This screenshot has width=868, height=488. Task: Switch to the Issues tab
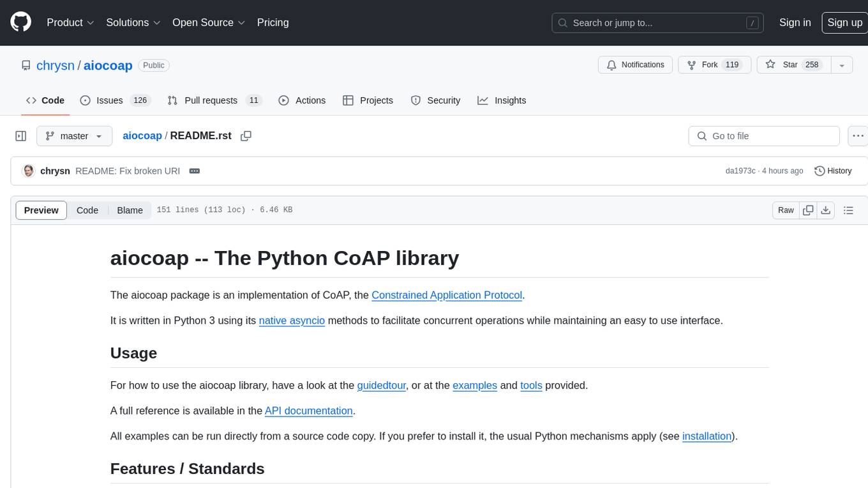tap(115, 100)
